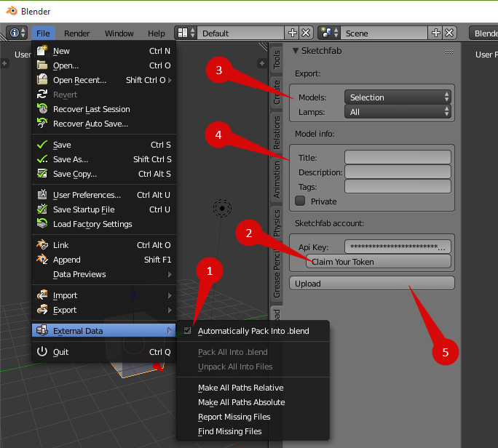Image resolution: width=498 pixels, height=448 pixels.
Task: Click the Save As icon
Action: coord(42,159)
